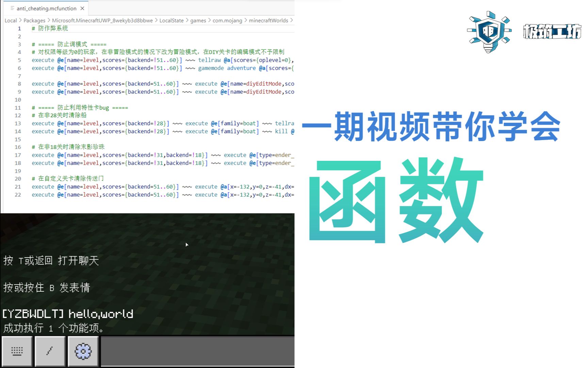
Task: Open the minecraftWorlds breadcrumb segment
Action: (268, 20)
